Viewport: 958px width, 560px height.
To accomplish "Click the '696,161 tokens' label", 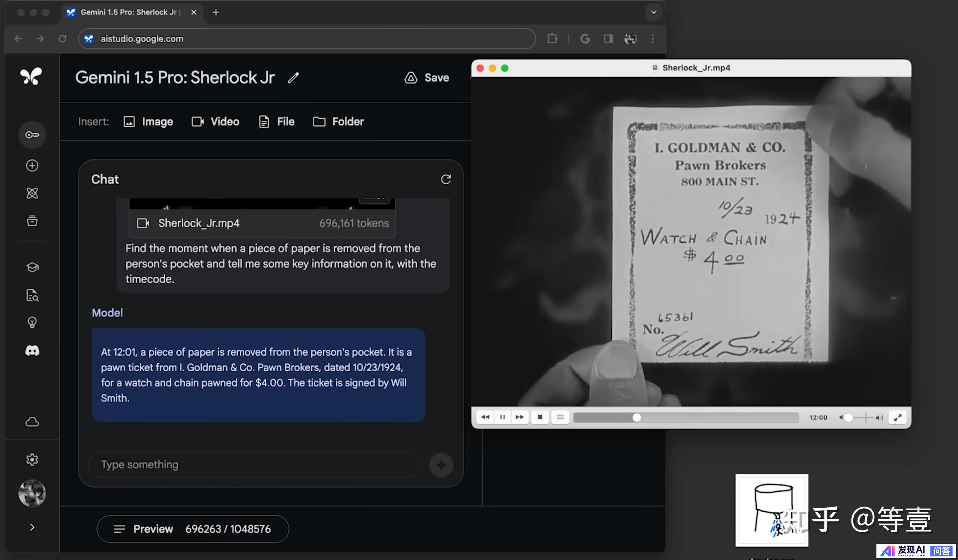I will coord(354,223).
